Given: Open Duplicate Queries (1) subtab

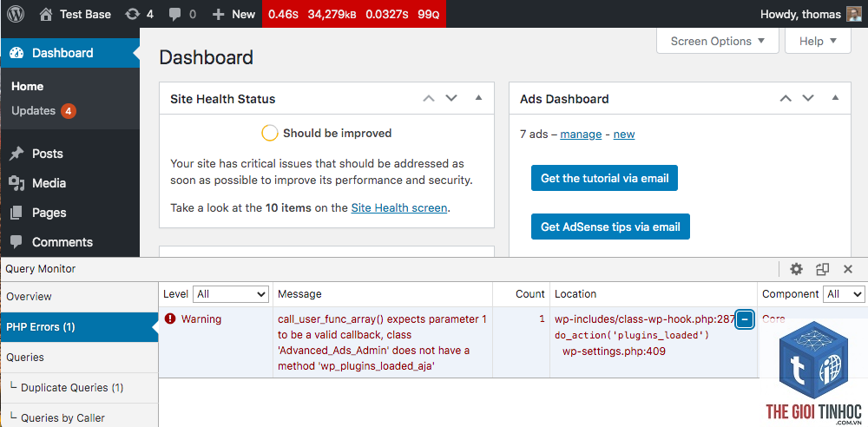Looking at the screenshot, I should [x=79, y=388].
